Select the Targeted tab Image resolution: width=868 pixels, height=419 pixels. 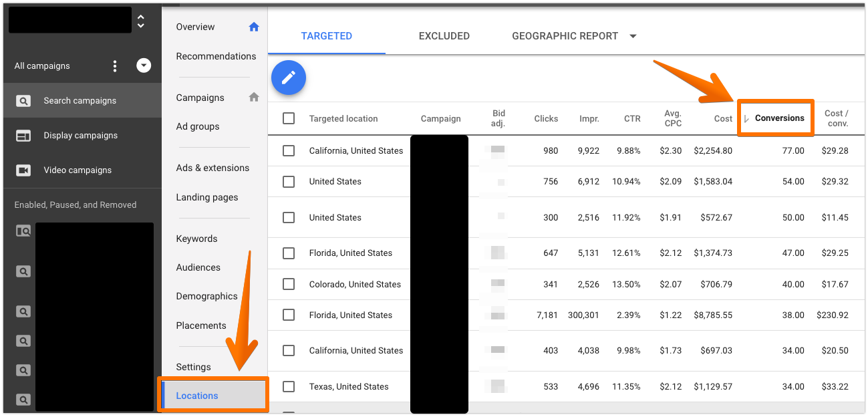click(x=326, y=36)
